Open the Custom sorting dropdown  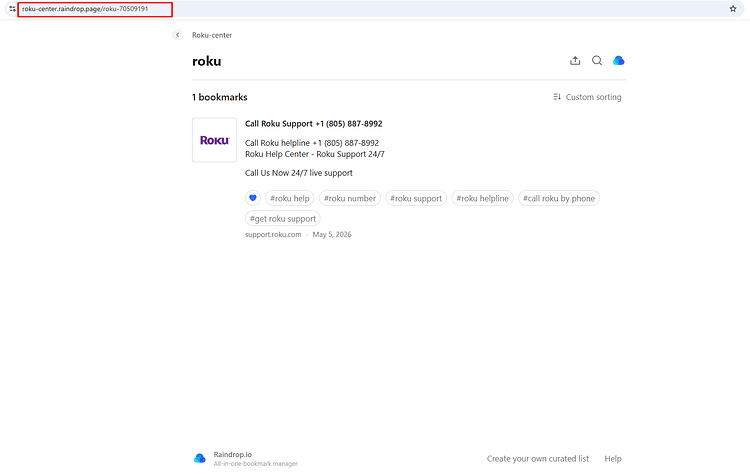tap(587, 97)
